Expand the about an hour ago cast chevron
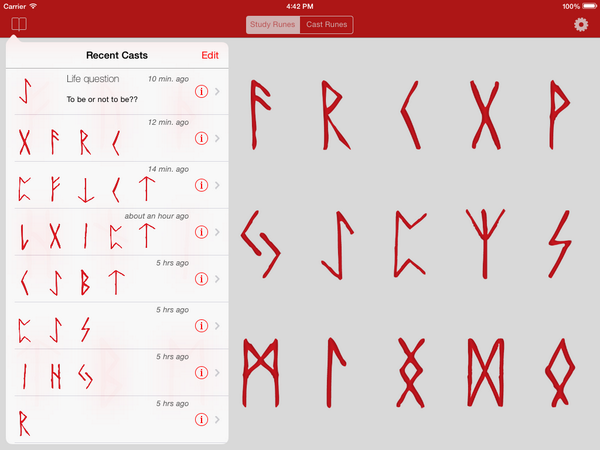Viewport: 600px width, 450px height. 217,232
